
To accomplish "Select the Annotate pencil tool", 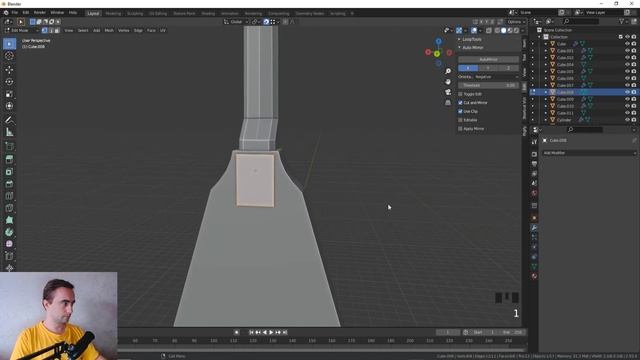I will point(9,120).
